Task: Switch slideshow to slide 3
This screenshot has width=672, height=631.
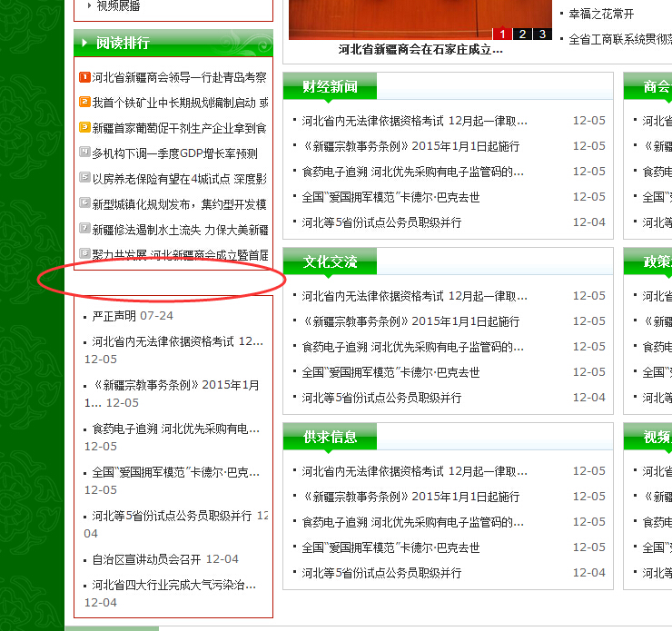Action: (542, 35)
